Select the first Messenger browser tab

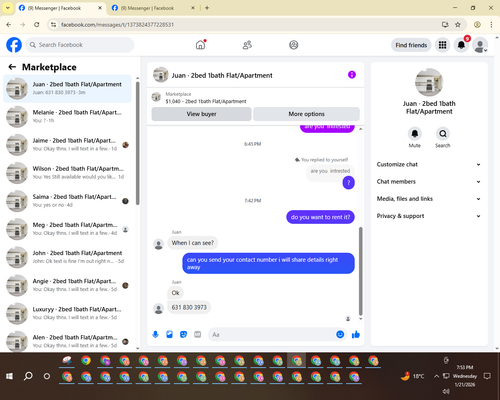click(60, 8)
